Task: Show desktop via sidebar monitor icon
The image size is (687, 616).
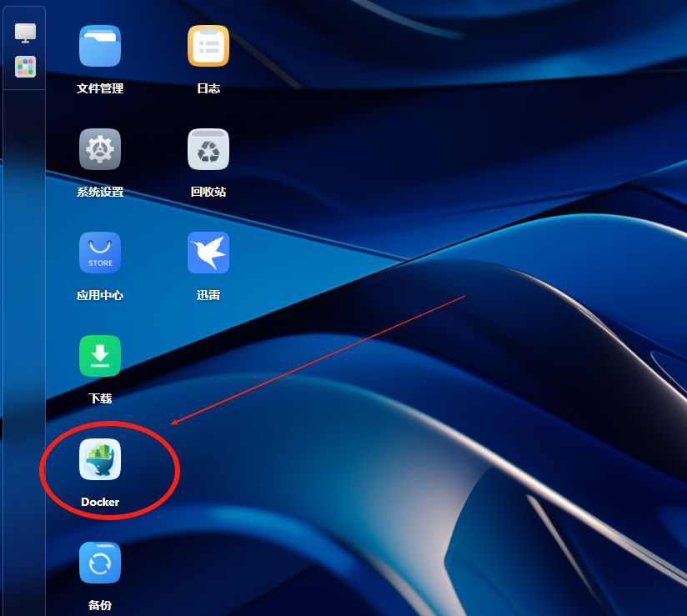Action: point(25,33)
